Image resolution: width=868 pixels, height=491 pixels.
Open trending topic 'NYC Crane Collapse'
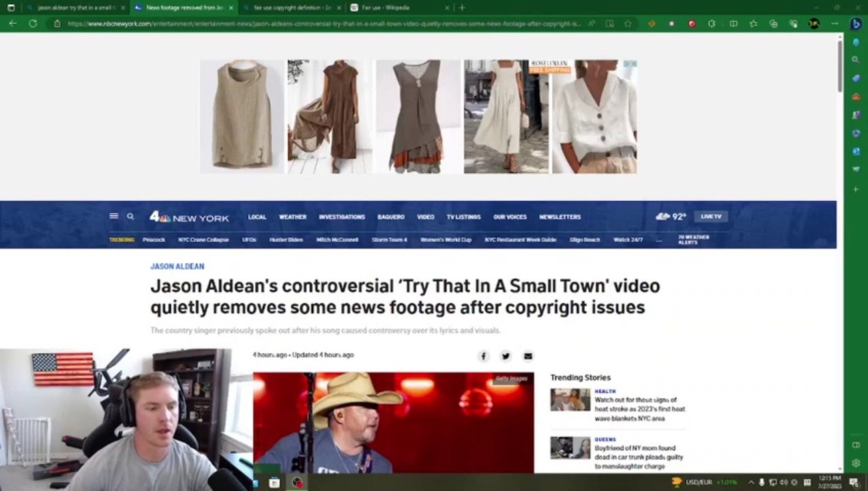203,240
